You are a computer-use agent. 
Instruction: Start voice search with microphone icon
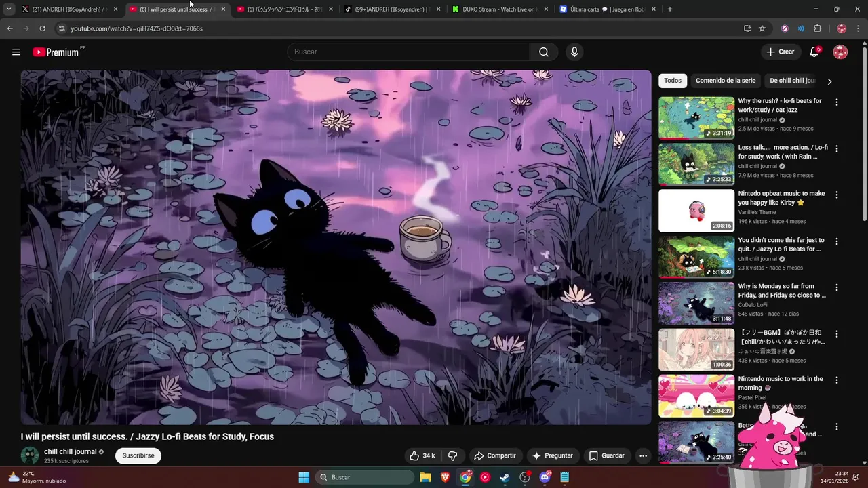point(574,52)
